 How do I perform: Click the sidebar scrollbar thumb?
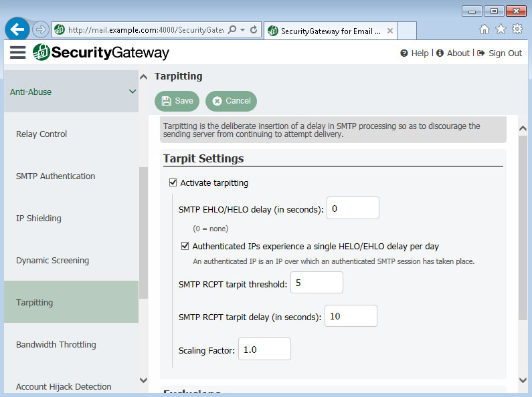(143, 233)
